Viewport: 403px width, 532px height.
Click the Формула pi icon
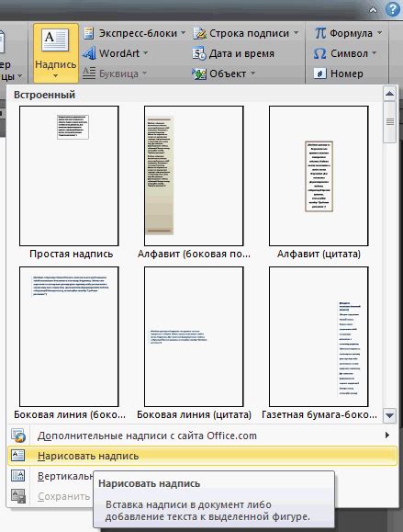point(319,33)
